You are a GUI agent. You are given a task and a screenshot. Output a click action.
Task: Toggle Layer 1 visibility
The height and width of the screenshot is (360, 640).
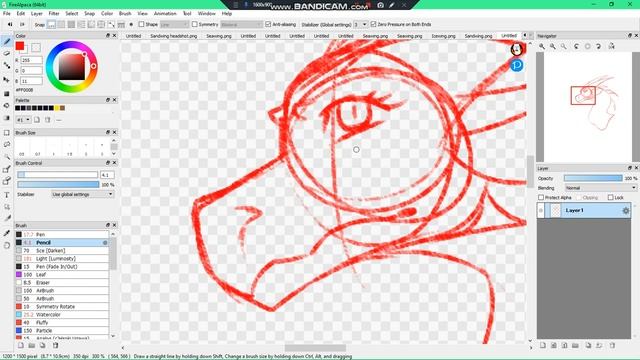pos(541,211)
